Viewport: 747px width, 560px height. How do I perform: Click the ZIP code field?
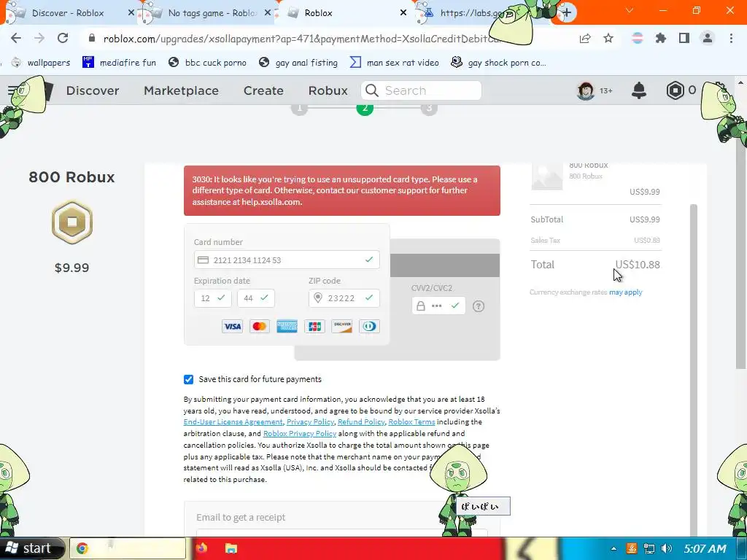coord(344,298)
